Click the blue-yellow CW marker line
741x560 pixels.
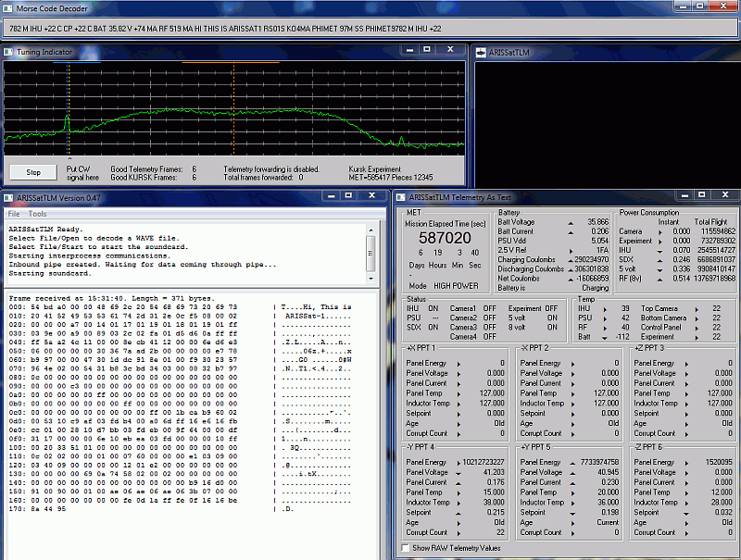[x=69, y=108]
